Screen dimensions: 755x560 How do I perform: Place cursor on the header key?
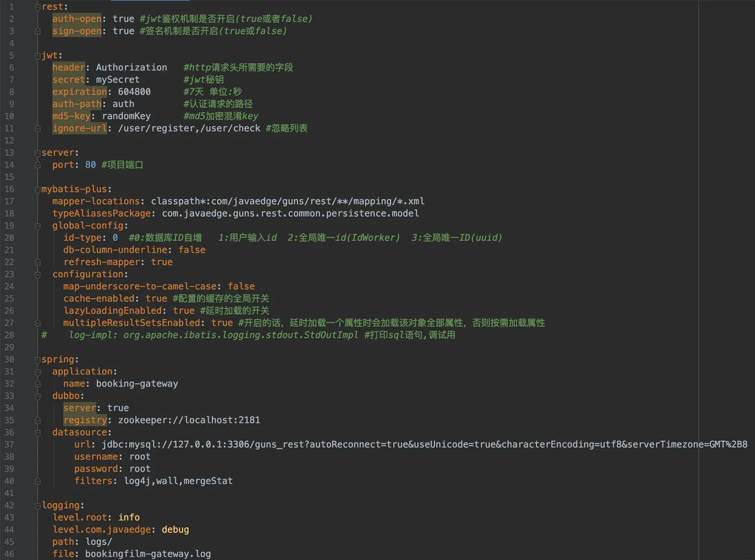68,67
